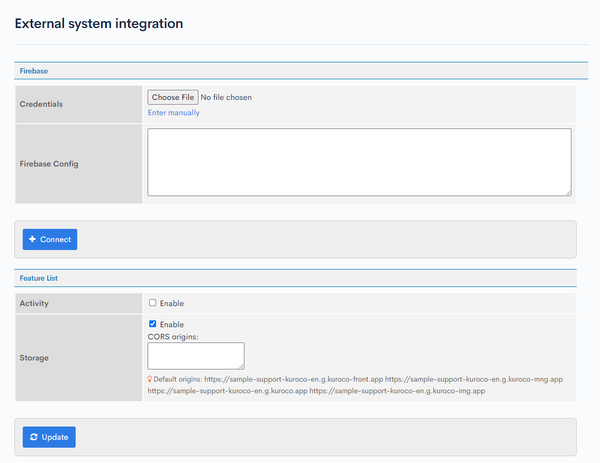The image size is (600, 463).
Task: Click the CORS origins label
Action: (x=173, y=337)
